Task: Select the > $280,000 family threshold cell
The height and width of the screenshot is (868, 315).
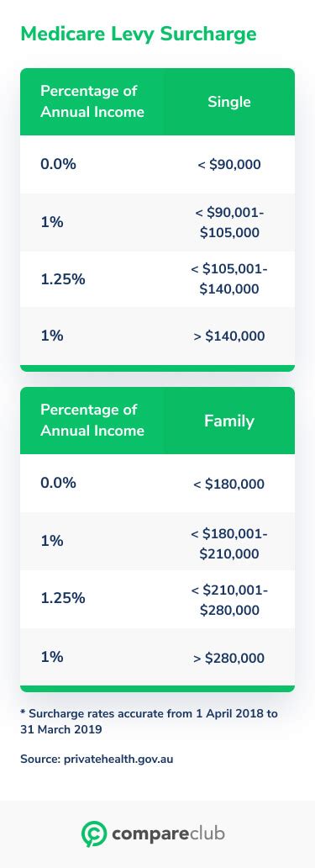Action: pyautogui.click(x=229, y=659)
